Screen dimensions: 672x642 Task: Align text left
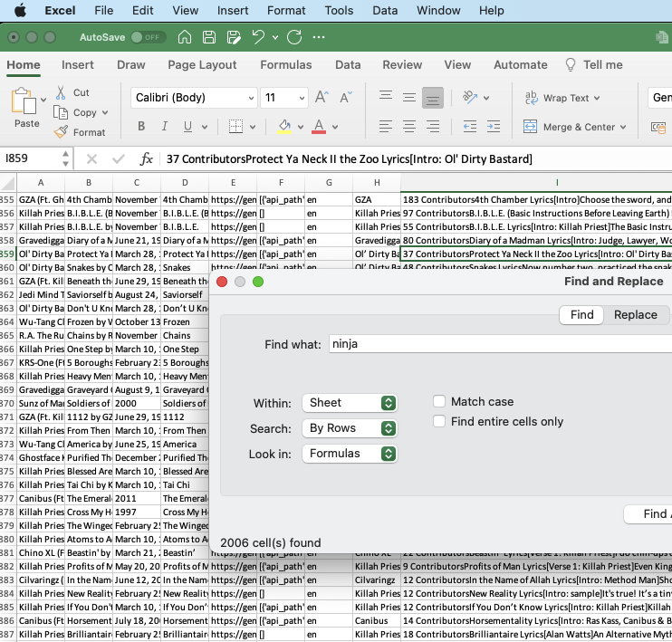pyautogui.click(x=386, y=127)
